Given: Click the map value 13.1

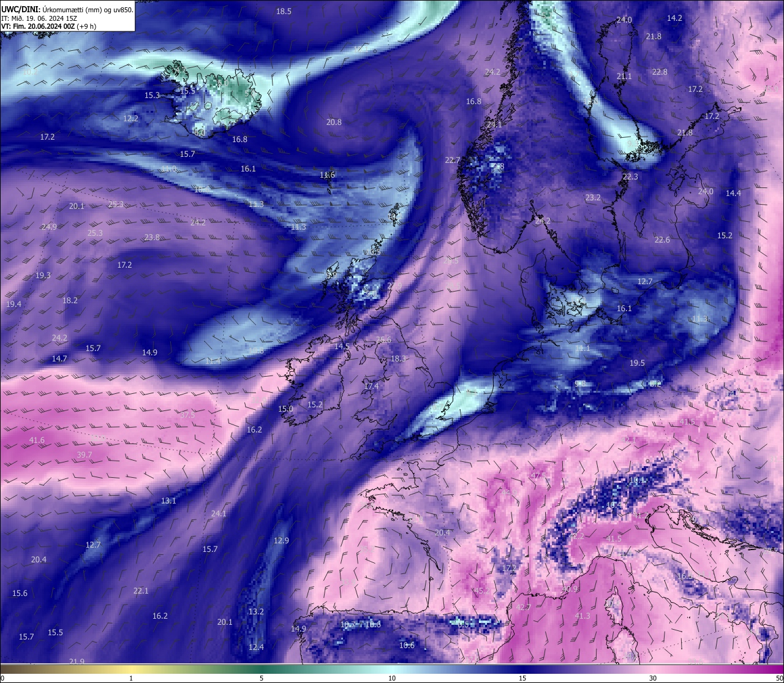Looking at the screenshot, I should 168,500.
